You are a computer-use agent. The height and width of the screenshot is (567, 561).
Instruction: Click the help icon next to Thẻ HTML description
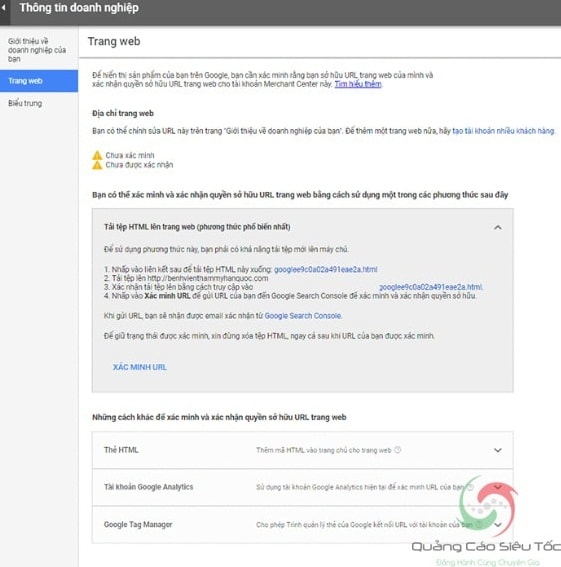pyautogui.click(x=398, y=450)
